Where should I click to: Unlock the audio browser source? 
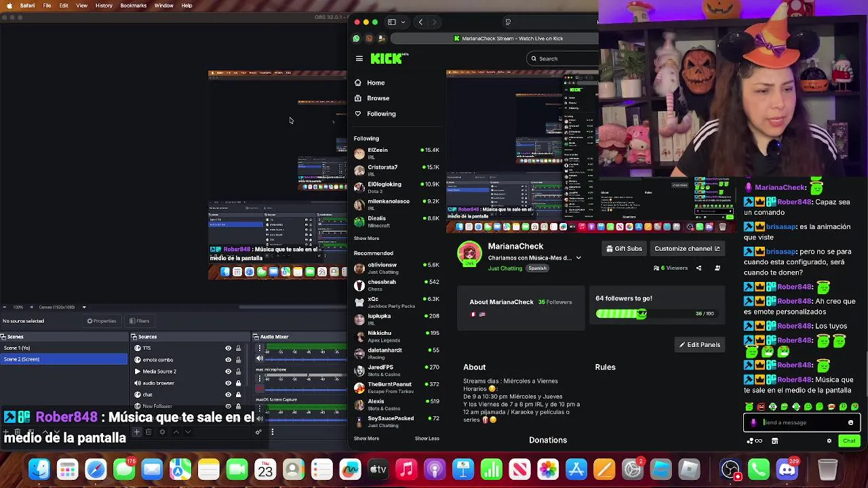tap(238, 383)
